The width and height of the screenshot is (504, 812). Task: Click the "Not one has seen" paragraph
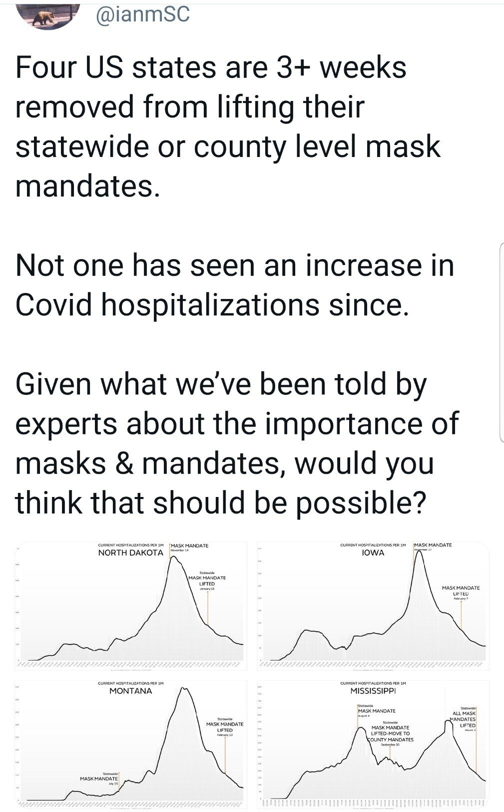point(235,284)
